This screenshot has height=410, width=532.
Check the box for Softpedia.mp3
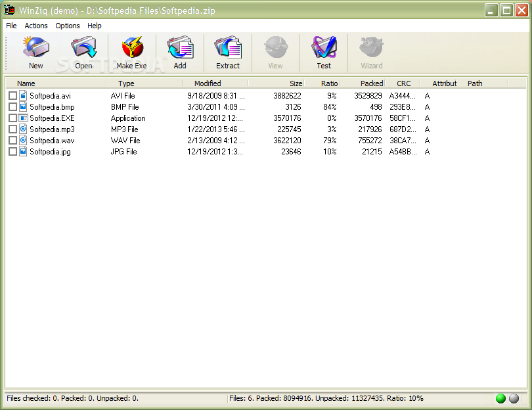(x=12, y=129)
